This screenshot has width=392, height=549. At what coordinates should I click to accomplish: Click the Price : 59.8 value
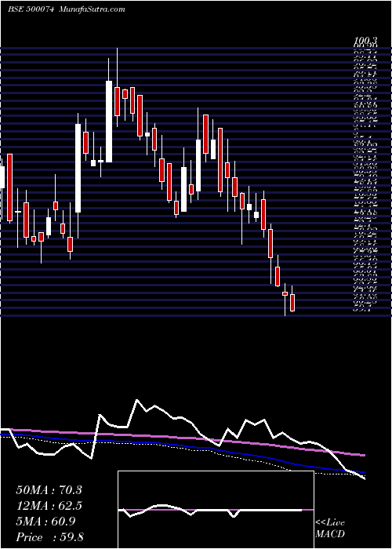coord(49,537)
